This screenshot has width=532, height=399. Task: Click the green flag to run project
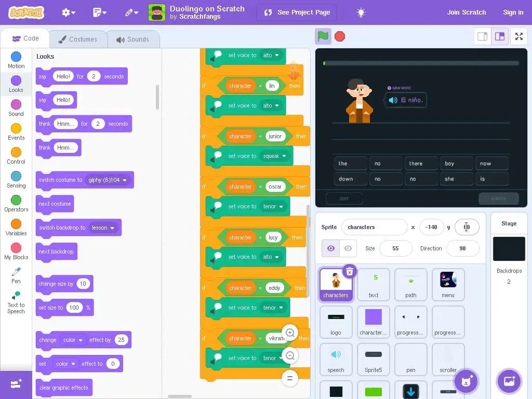tap(323, 36)
